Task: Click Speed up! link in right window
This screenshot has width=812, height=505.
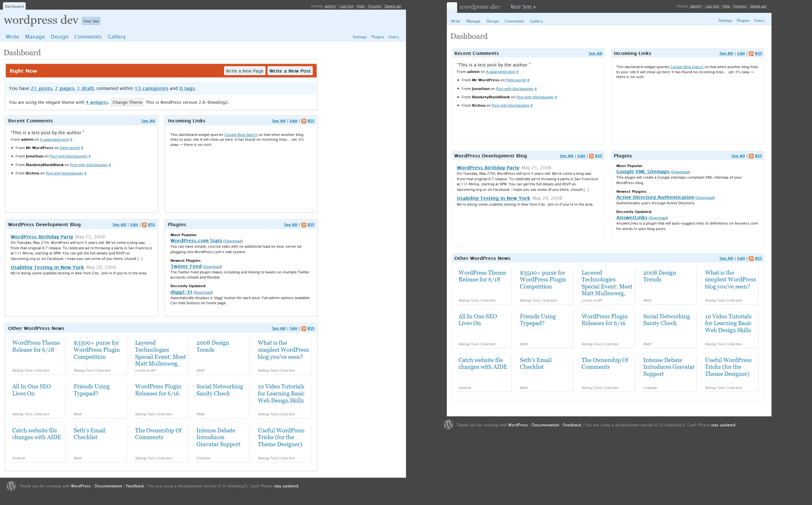Action: tap(758, 6)
